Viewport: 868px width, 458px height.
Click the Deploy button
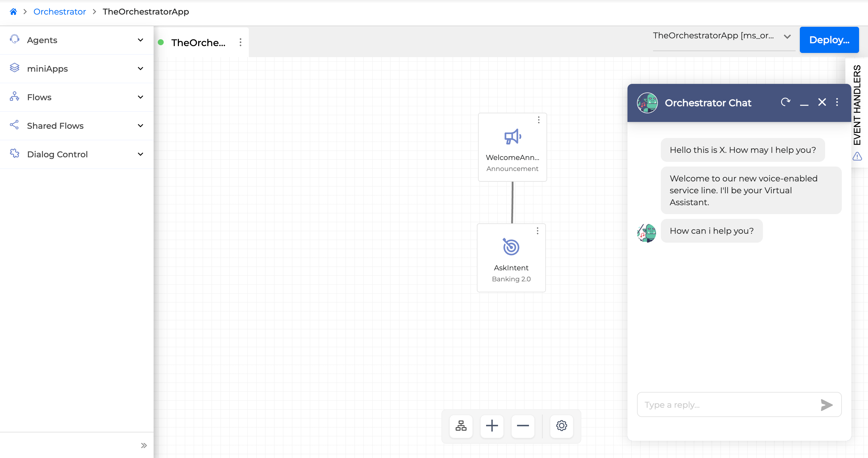click(x=829, y=40)
